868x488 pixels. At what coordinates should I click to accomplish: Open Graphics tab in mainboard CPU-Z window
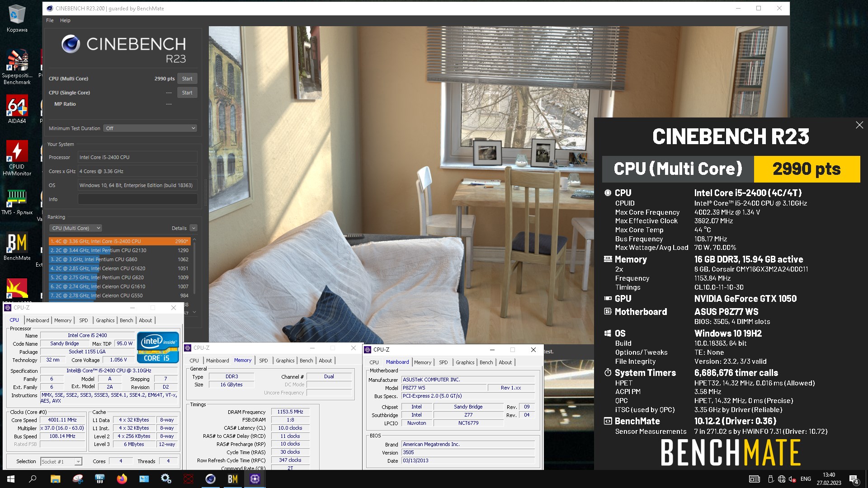(x=465, y=362)
